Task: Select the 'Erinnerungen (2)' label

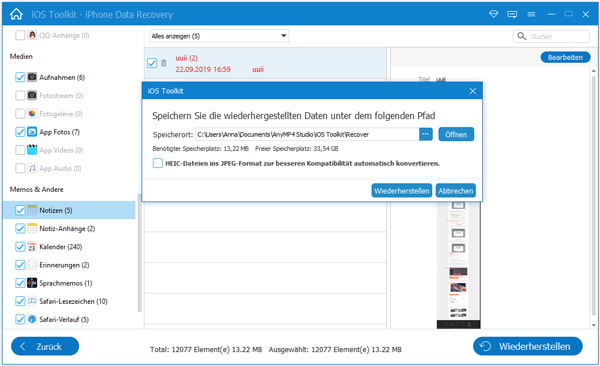Action: click(x=64, y=265)
